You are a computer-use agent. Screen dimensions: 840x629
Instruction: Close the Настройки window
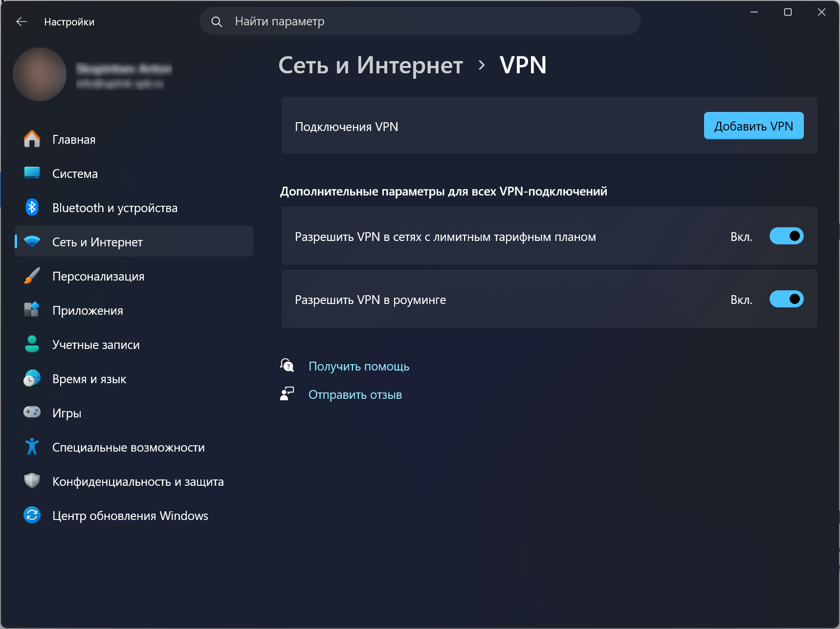click(821, 12)
